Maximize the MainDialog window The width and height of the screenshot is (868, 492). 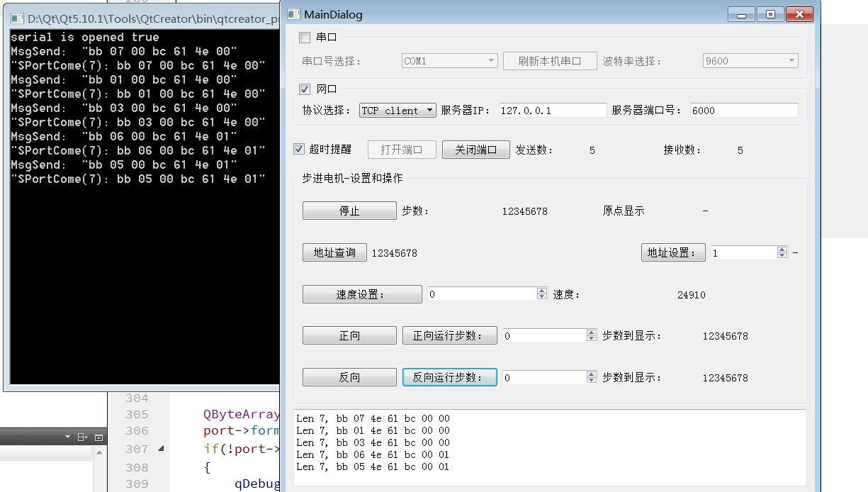[770, 14]
